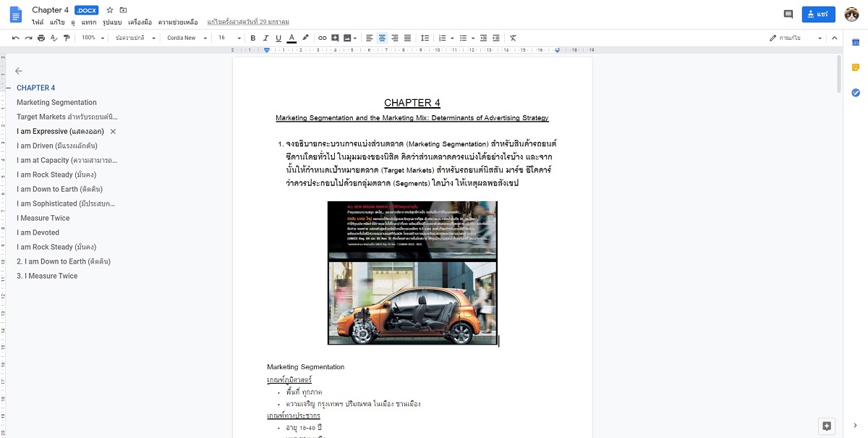Screen dimensions: 868x438
Task: Increase the paragraph indent
Action: click(496, 38)
